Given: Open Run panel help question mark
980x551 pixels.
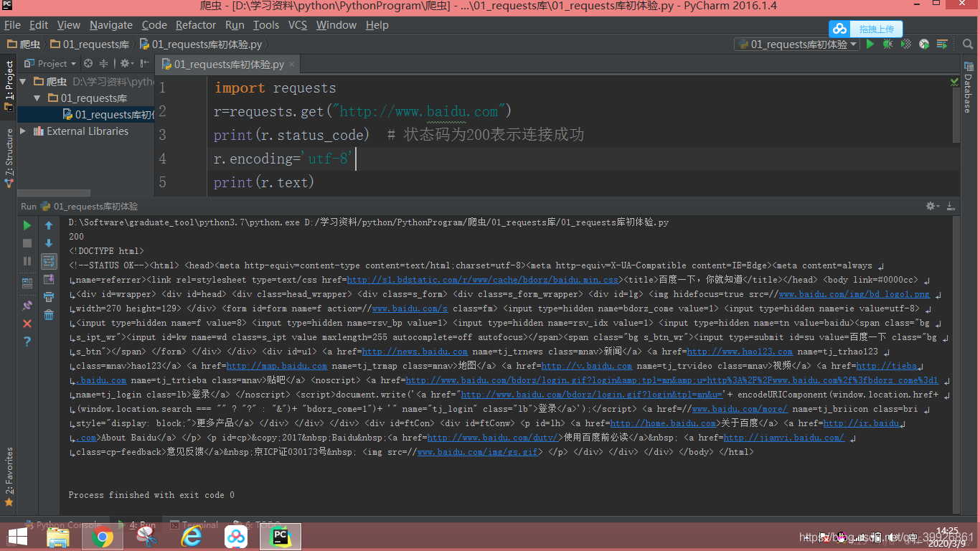Looking at the screenshot, I should tap(27, 342).
